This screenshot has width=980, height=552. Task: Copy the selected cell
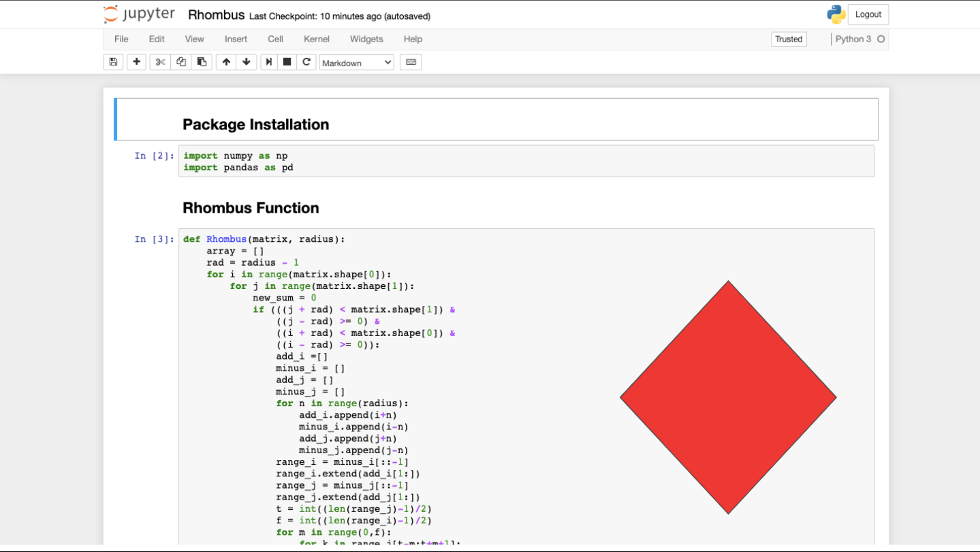pyautogui.click(x=180, y=62)
